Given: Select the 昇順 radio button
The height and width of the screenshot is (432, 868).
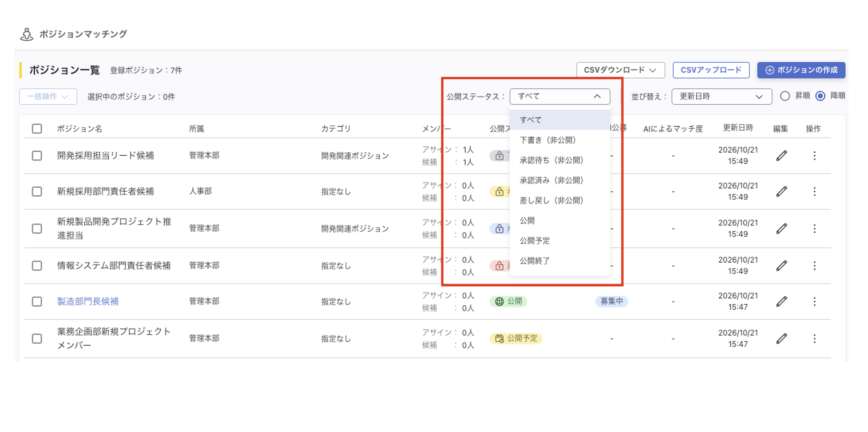Looking at the screenshot, I should point(785,96).
